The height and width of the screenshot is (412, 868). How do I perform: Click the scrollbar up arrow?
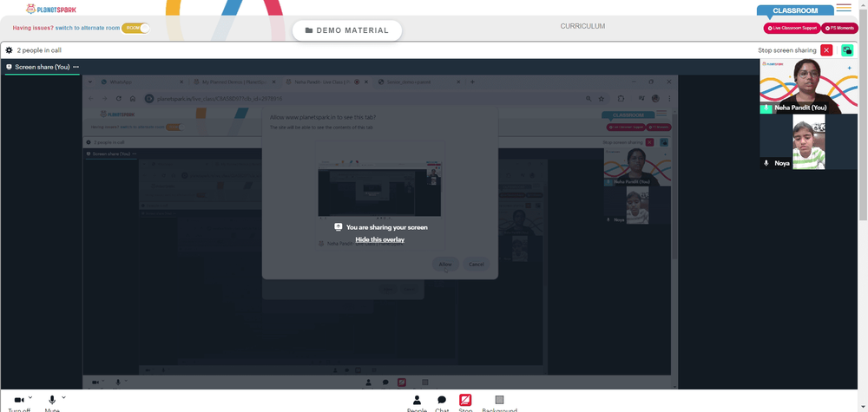click(863, 3)
